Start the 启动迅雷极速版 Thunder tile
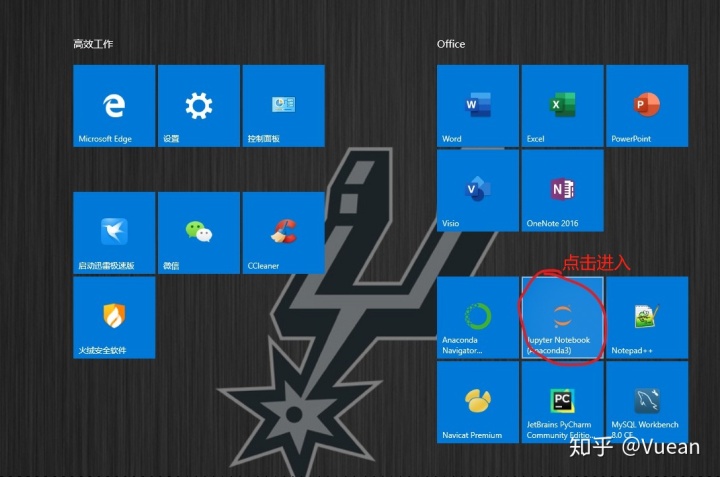Viewport: 720px width, 477px height. click(114, 233)
